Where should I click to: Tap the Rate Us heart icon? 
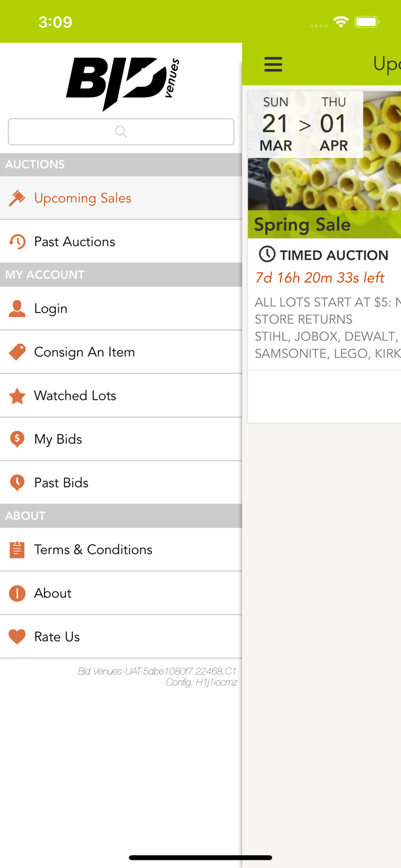(17, 637)
